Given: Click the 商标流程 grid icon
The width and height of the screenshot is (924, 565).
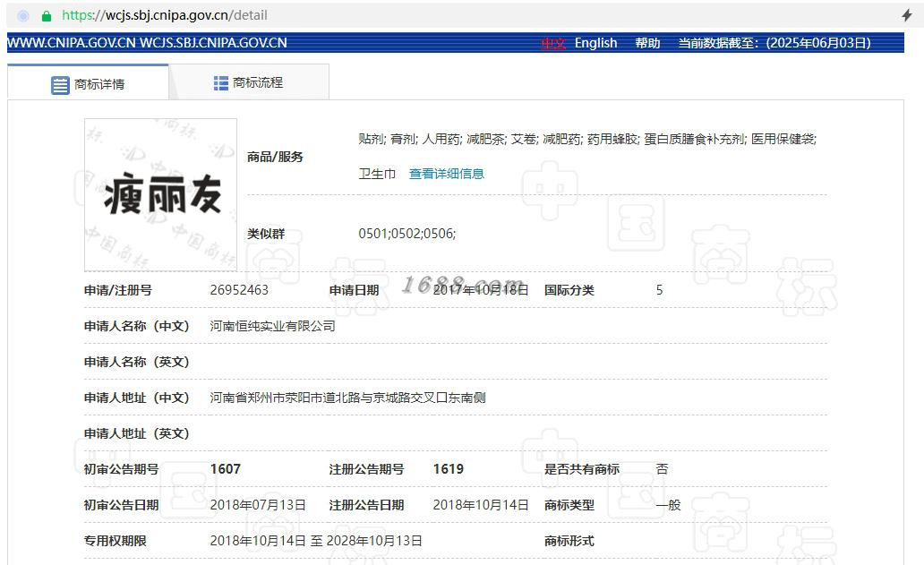Looking at the screenshot, I should (221, 83).
